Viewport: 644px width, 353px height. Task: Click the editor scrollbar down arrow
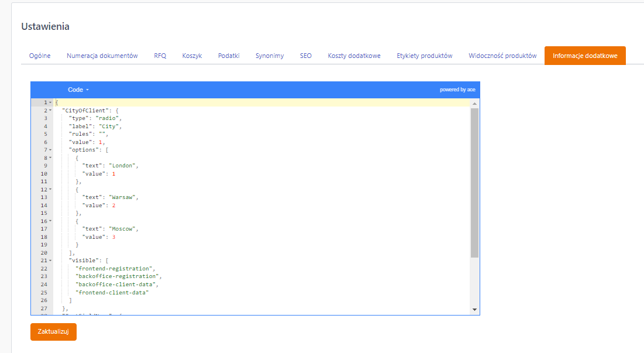(474, 310)
